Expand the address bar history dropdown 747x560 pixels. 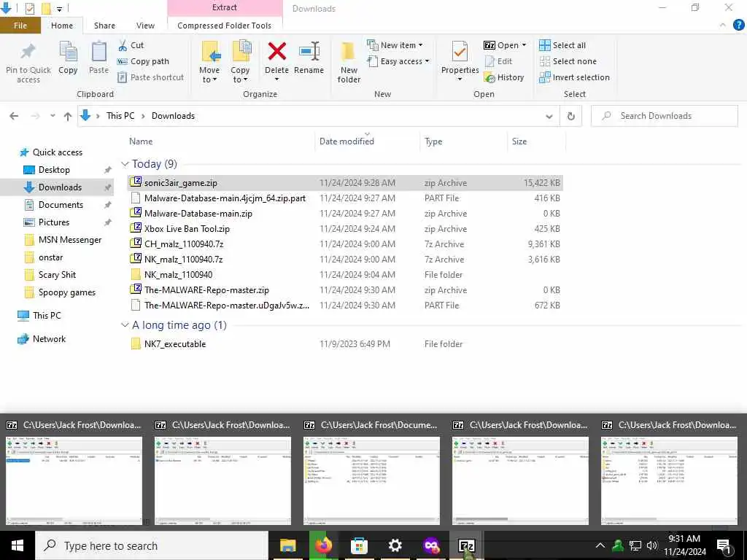[549, 116]
